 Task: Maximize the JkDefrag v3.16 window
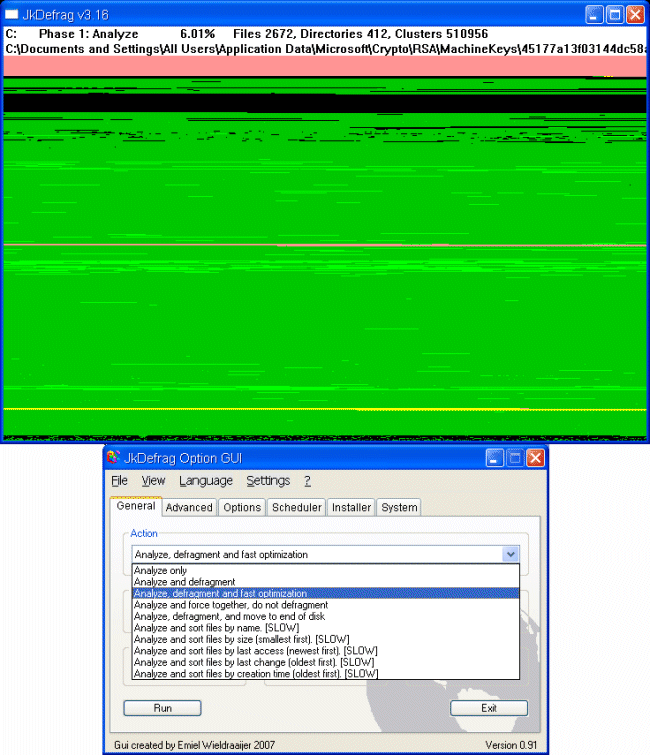614,14
